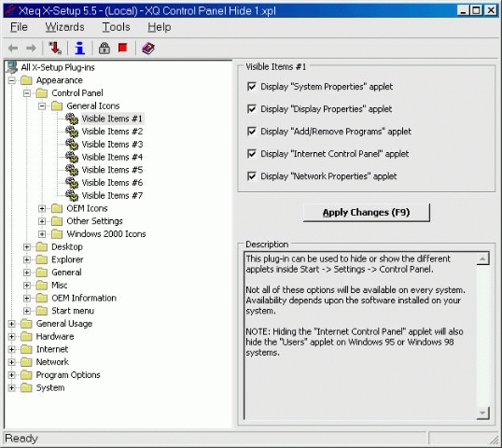Open the purple help book icon
This screenshot has height=448, width=502.
(x=148, y=49)
